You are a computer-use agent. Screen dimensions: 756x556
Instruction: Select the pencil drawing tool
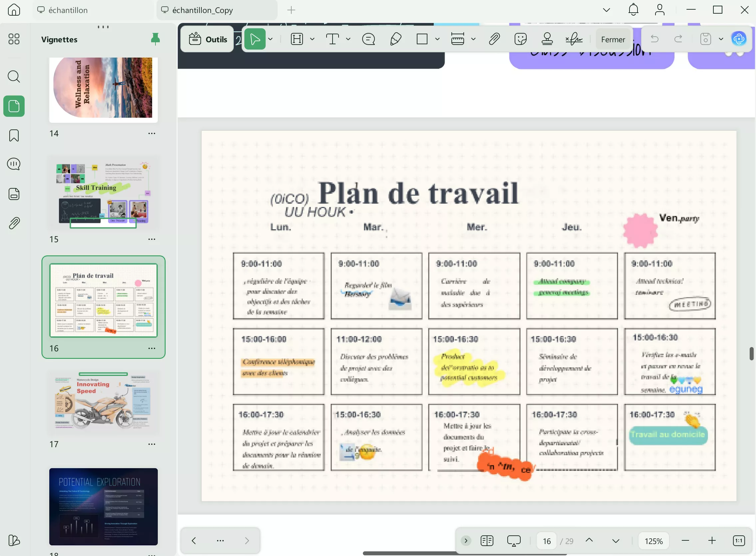pyautogui.click(x=395, y=39)
